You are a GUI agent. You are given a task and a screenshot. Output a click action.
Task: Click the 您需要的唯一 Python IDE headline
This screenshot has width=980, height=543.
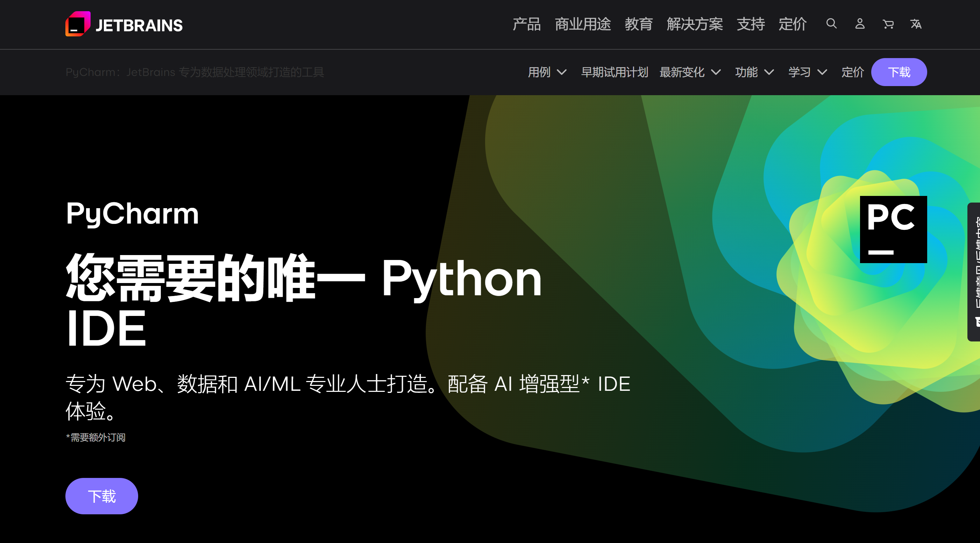[304, 301]
